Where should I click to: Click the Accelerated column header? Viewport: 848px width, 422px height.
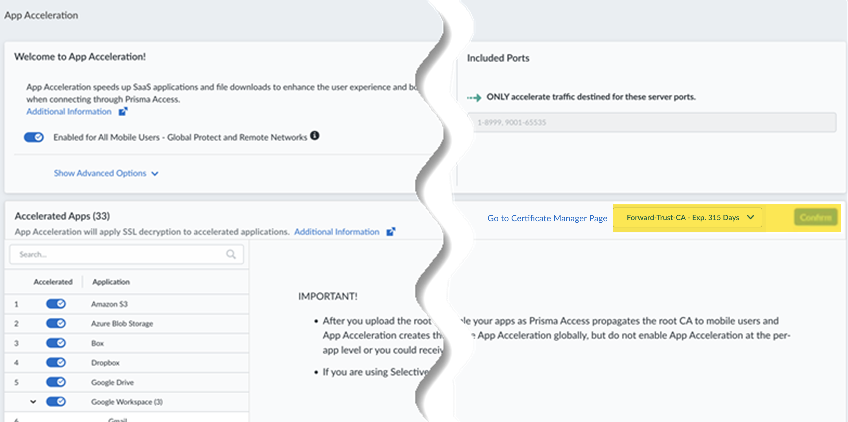coord(53,282)
